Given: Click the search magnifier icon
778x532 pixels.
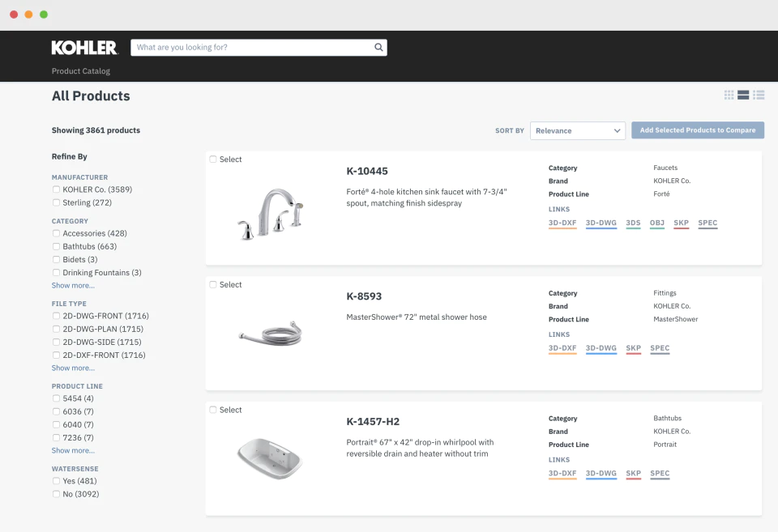Looking at the screenshot, I should [378, 47].
